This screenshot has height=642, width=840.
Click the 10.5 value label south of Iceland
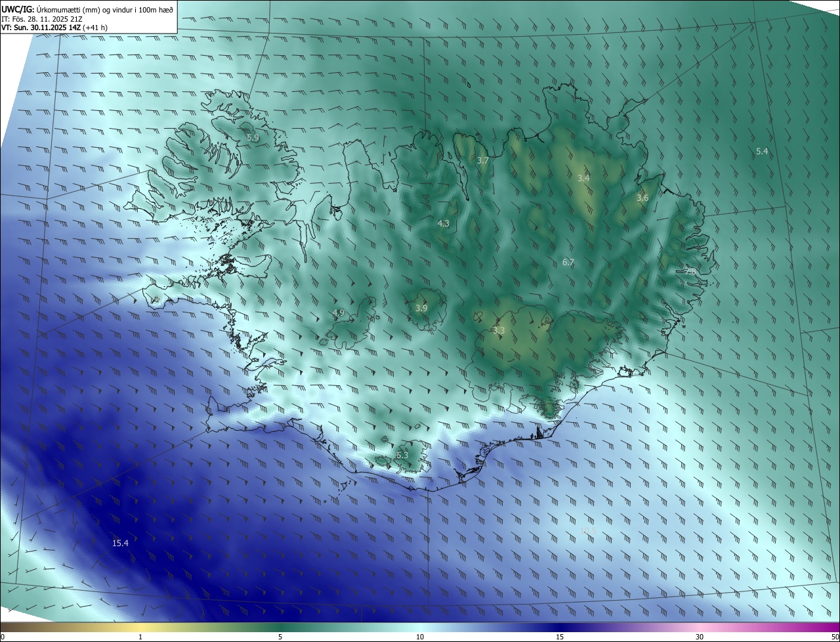point(589,530)
